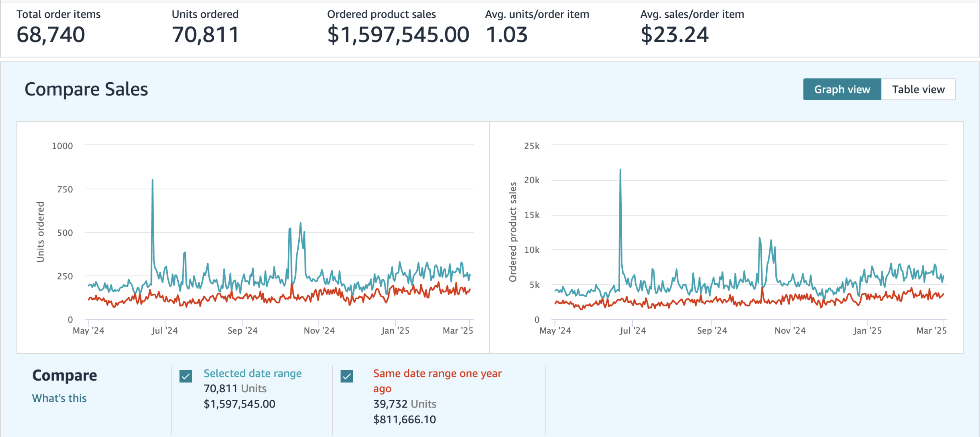This screenshot has height=437, width=980.
Task: Click the June spike in units chart
Action: click(152, 180)
